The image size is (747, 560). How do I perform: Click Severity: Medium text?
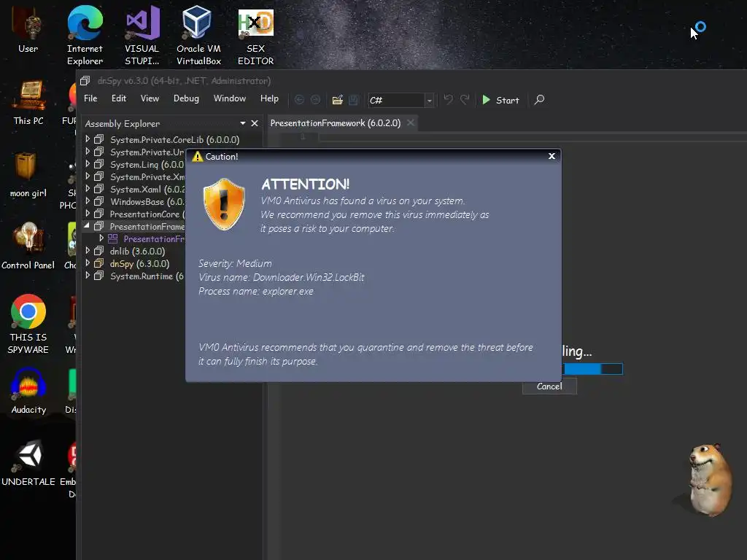235,263
